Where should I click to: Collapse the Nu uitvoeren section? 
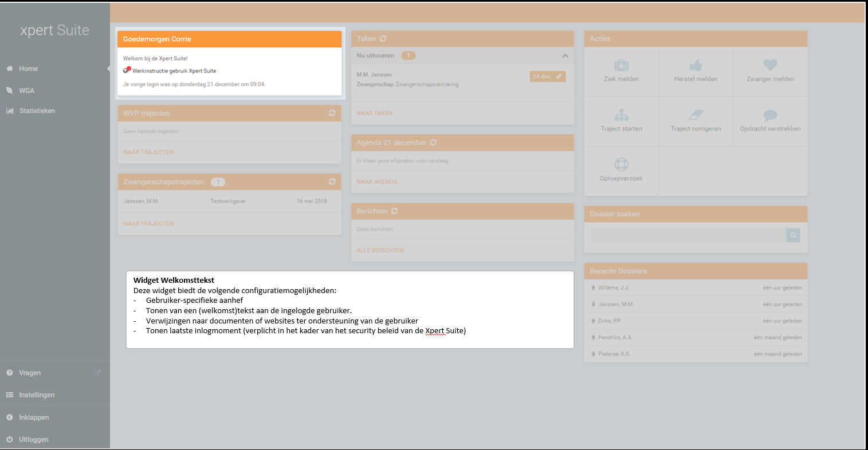point(565,56)
